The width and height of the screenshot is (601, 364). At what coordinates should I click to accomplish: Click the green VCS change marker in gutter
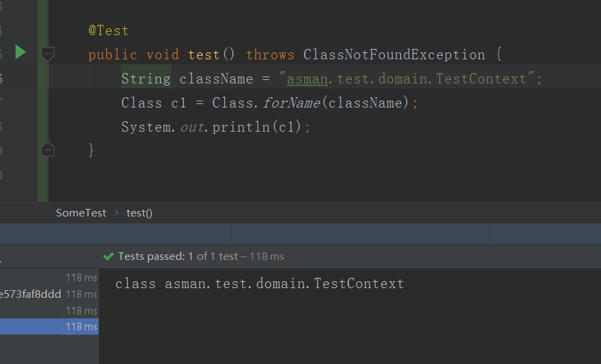[42, 103]
